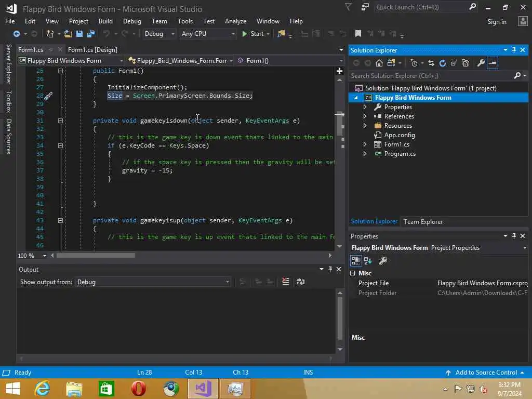Save the current file with the floppy icon

pyautogui.click(x=79, y=34)
